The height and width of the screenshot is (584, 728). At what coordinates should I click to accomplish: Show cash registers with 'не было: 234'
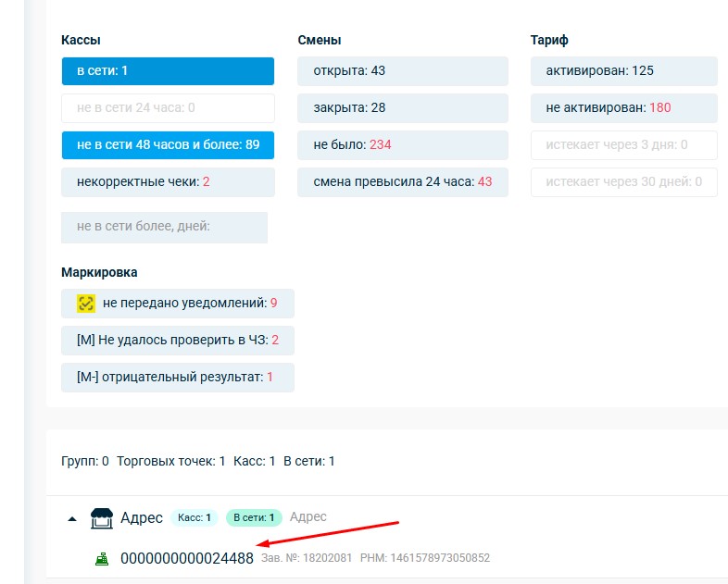click(402, 145)
